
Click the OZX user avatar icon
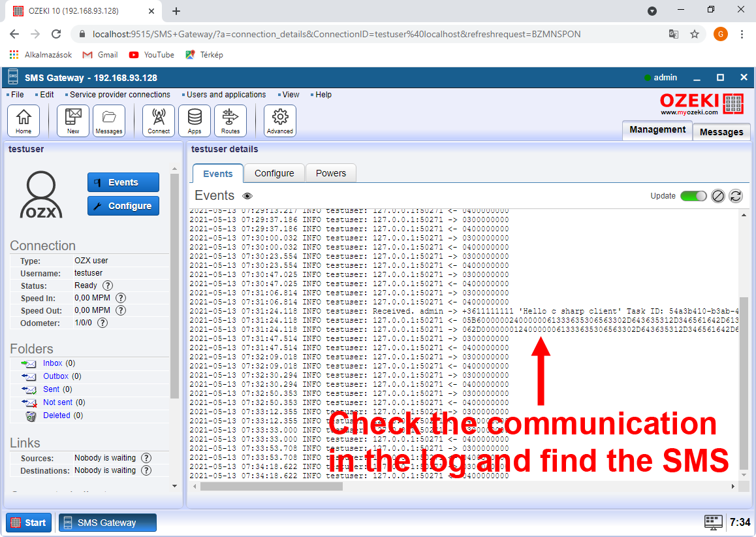[41, 195]
